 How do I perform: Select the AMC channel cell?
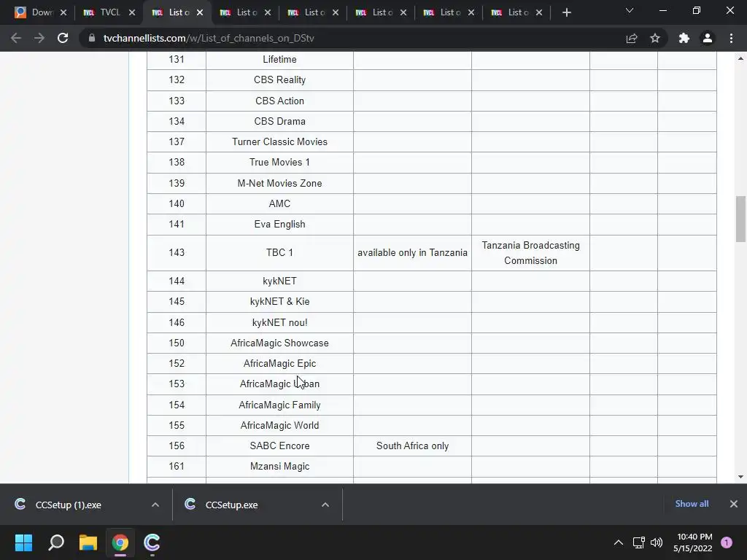[x=279, y=204]
